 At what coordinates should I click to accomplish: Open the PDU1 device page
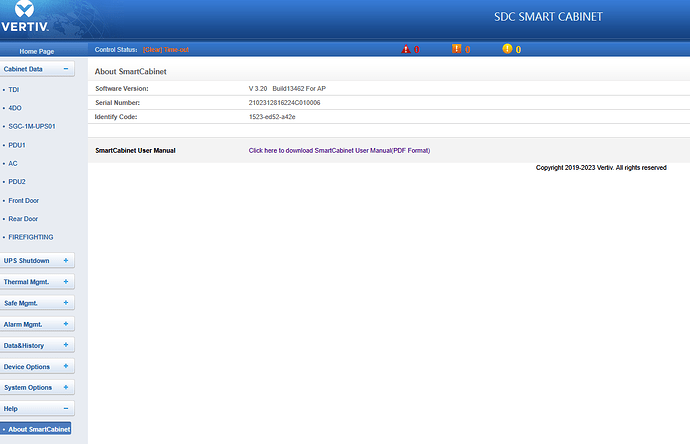(x=17, y=145)
